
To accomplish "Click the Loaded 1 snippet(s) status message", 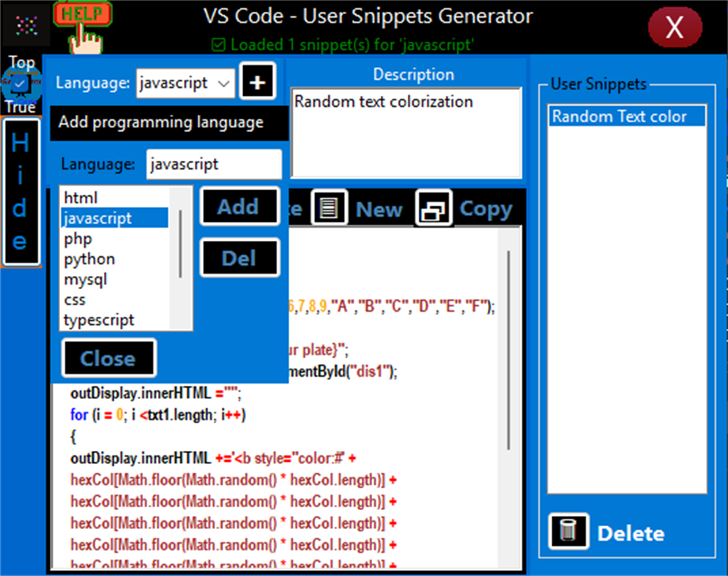I will click(x=343, y=45).
